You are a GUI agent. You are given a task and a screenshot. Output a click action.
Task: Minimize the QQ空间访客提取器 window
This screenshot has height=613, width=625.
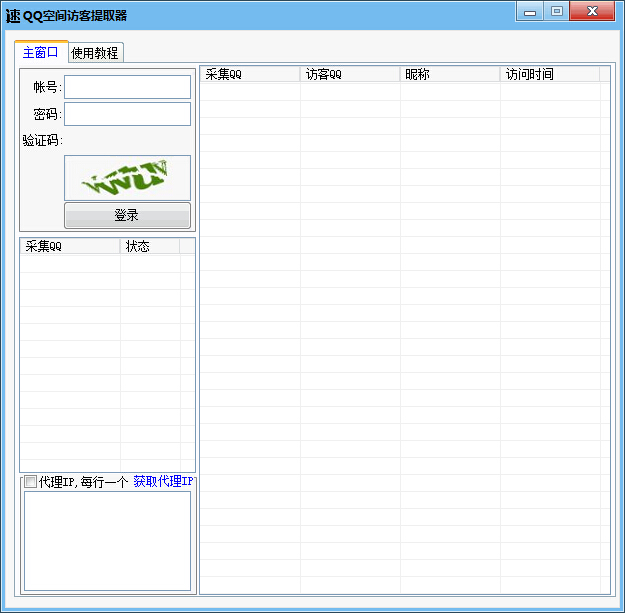[530, 11]
